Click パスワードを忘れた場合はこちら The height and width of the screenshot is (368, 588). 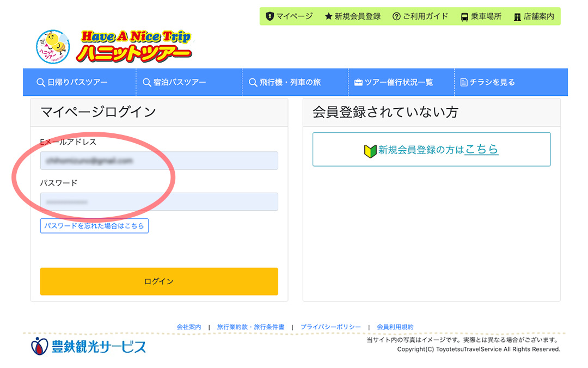pos(94,226)
